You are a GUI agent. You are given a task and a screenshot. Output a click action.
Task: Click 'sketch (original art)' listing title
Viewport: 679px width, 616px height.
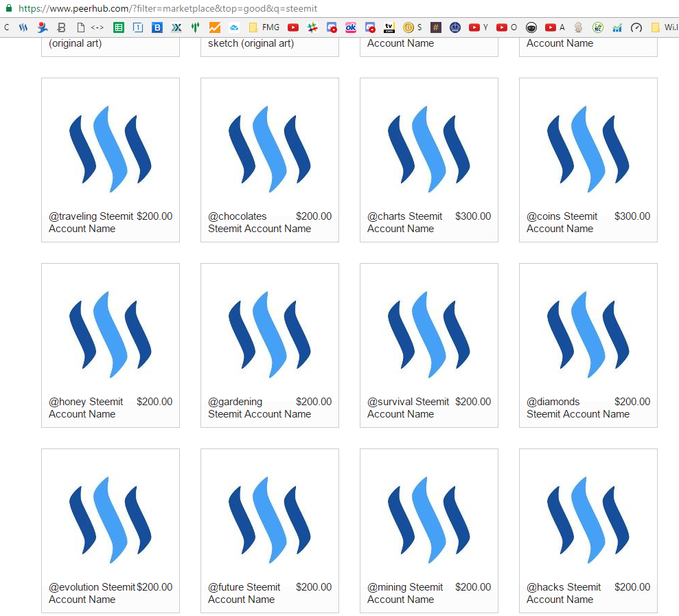251,43
